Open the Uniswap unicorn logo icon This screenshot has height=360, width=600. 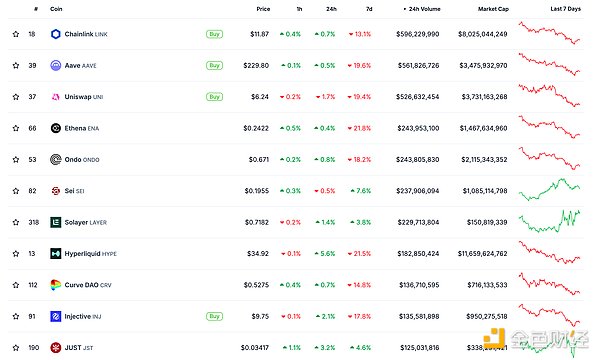(x=55, y=97)
